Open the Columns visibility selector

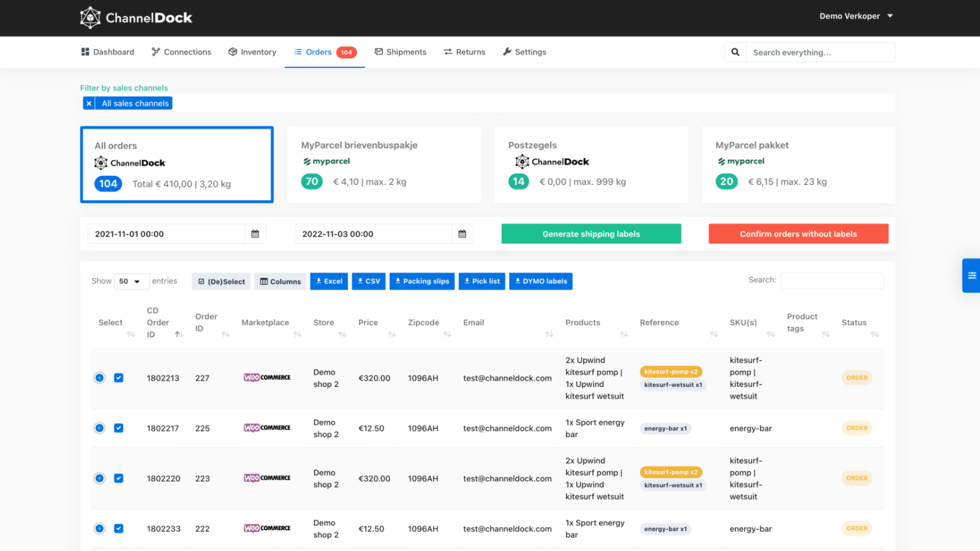click(x=281, y=282)
